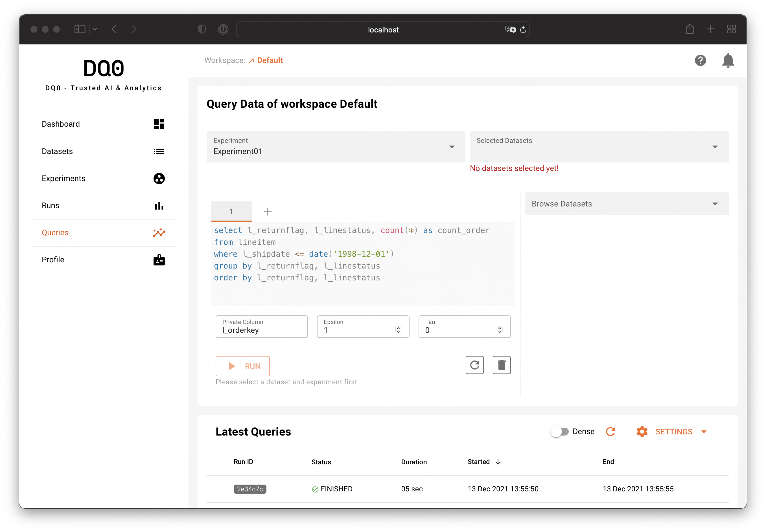Click the Private Column input field
The image size is (766, 532).
[261, 330]
